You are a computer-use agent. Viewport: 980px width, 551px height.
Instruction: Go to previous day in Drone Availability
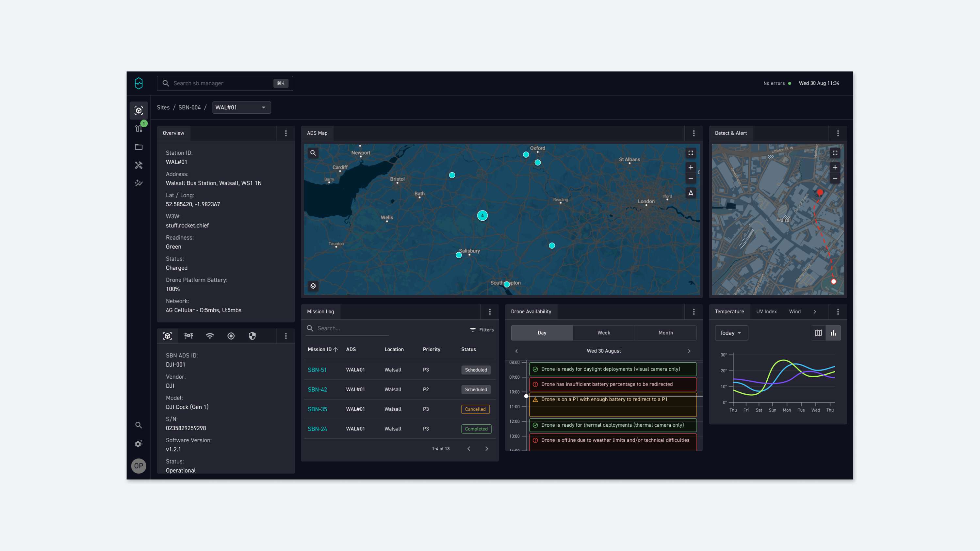[x=516, y=351]
